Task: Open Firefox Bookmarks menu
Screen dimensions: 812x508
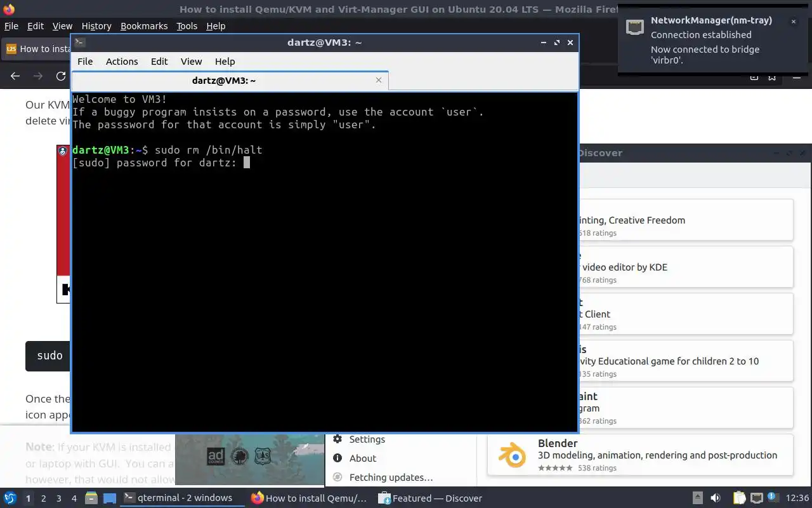Action: point(144,26)
